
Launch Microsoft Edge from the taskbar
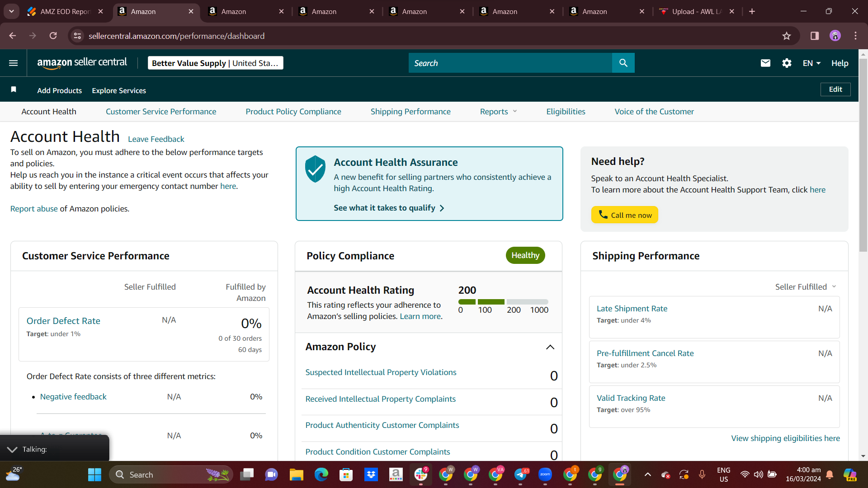tap(321, 474)
